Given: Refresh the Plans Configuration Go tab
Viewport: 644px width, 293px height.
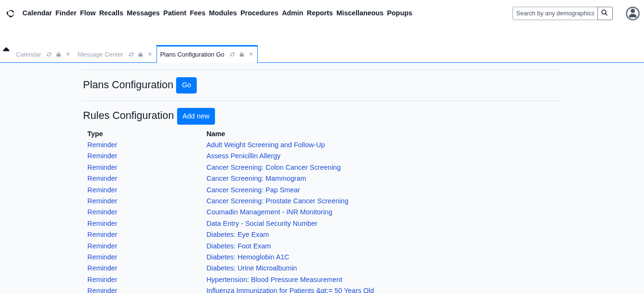Looking at the screenshot, I should (x=232, y=55).
